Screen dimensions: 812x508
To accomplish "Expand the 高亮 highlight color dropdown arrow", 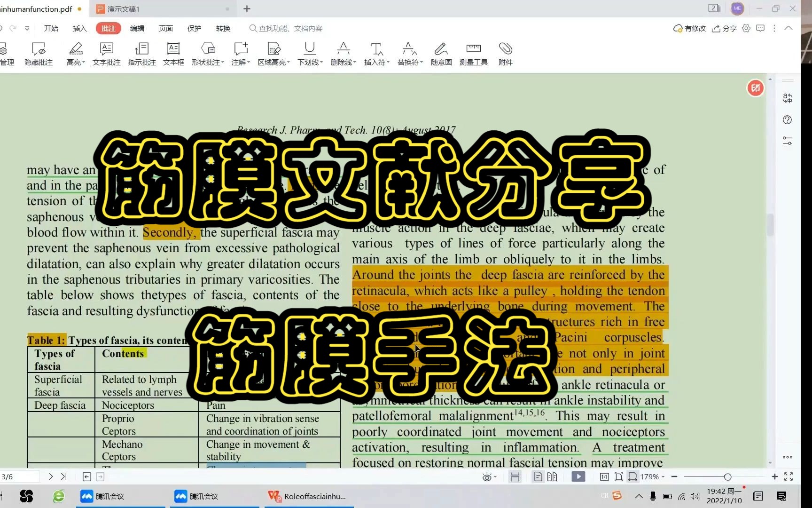I will (84, 62).
